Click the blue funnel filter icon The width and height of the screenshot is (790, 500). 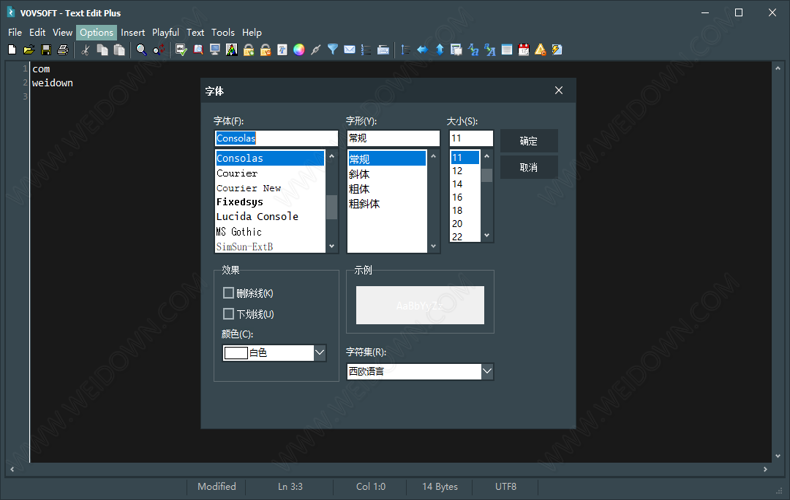[x=333, y=49]
